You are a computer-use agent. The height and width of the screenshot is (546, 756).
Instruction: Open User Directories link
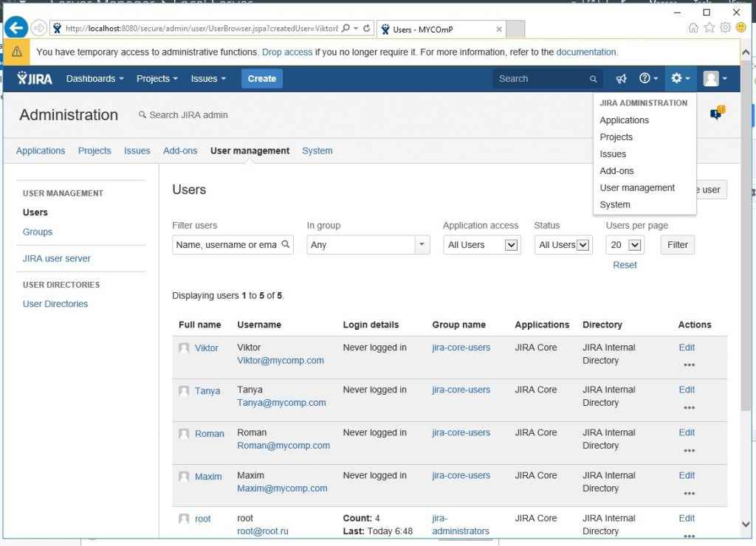pos(55,303)
